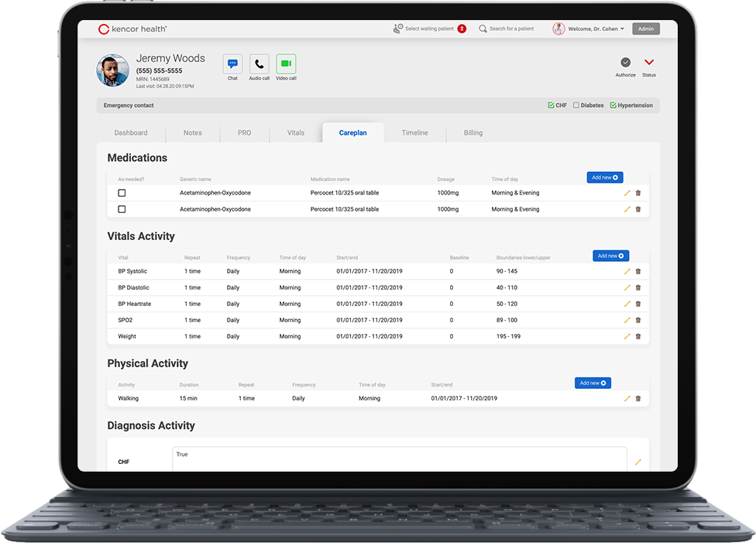Edit the BP Systolic vital row
This screenshot has height=543, width=756.
click(x=627, y=271)
